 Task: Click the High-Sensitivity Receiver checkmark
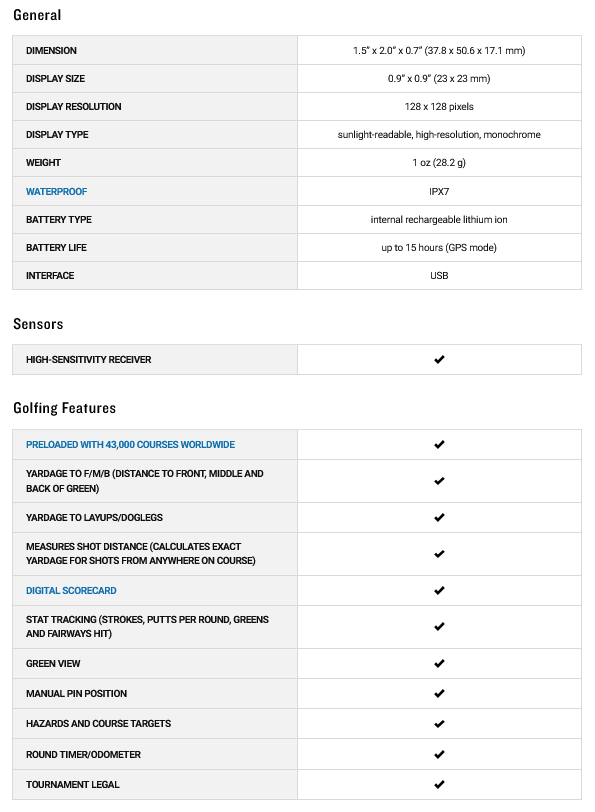coord(439,359)
